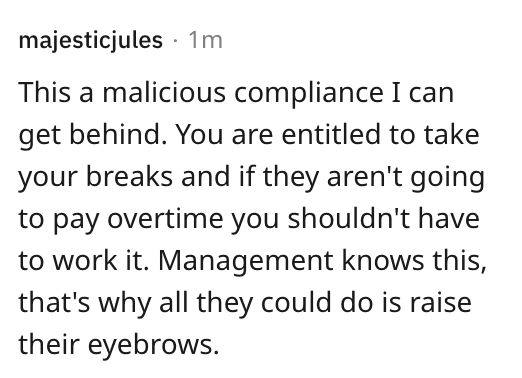Click the word "breaks" in comment
The image size is (522, 378).
tap(129, 176)
